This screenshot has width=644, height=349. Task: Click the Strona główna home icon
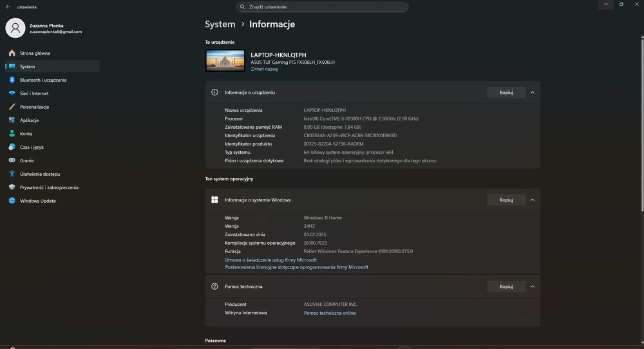[x=12, y=53]
